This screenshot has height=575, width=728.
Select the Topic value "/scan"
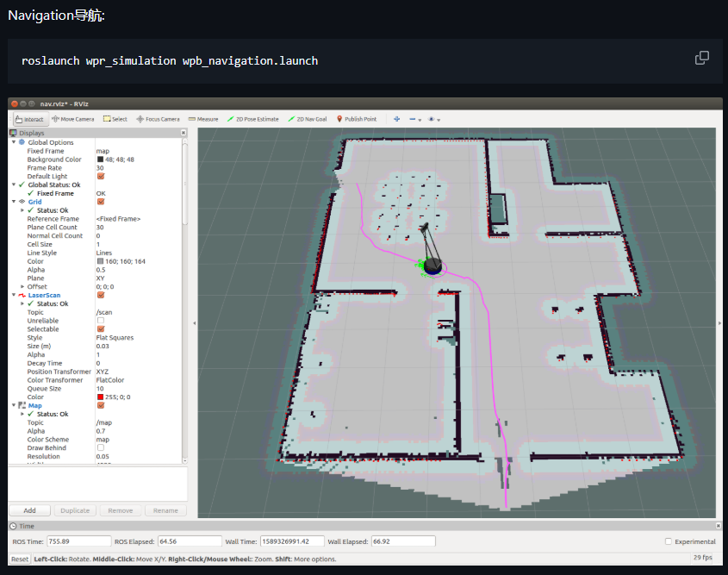[x=104, y=312]
